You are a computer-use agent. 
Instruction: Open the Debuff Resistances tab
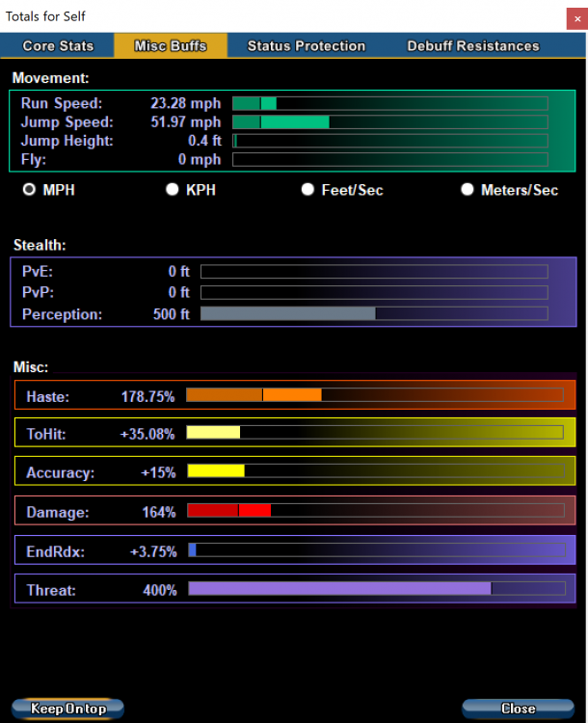click(x=472, y=45)
